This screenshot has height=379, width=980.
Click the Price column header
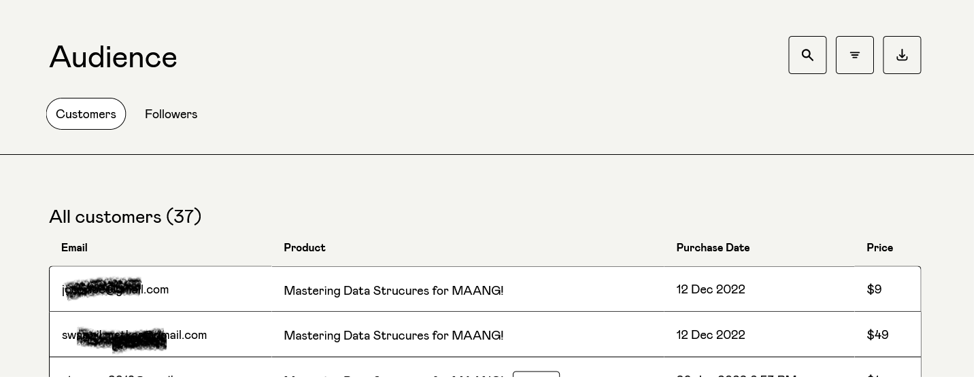pyautogui.click(x=879, y=248)
